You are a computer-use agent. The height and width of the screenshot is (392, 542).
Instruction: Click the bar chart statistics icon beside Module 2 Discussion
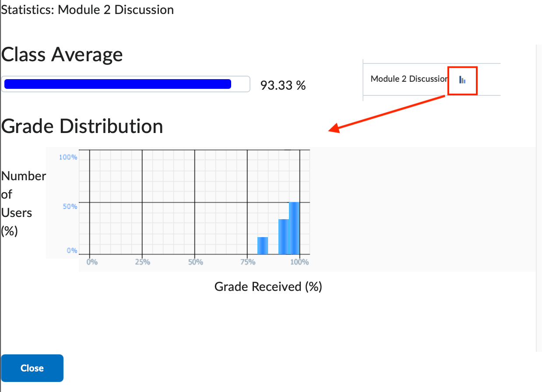coord(462,80)
